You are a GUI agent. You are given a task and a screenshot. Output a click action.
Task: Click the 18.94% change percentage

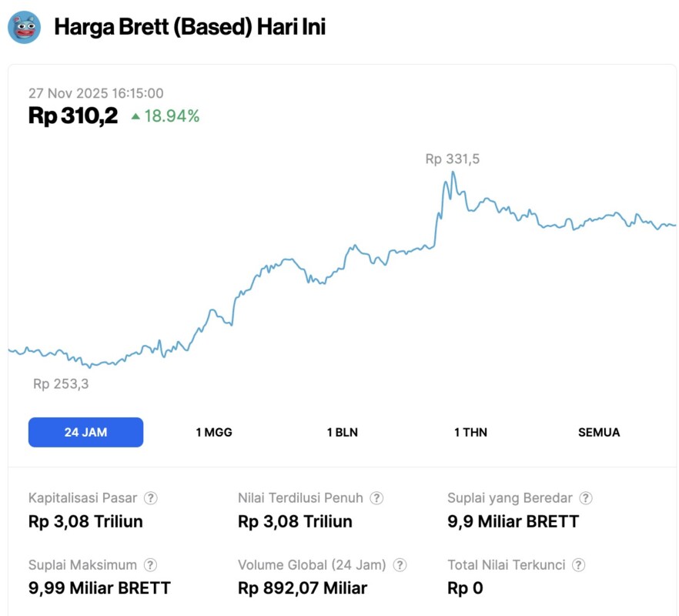(x=172, y=116)
